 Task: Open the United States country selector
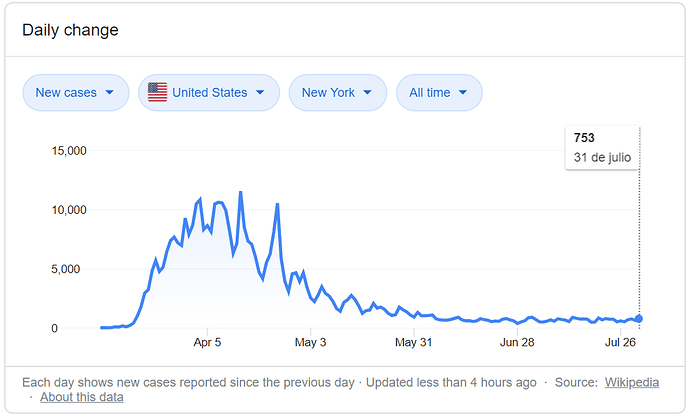(x=209, y=92)
